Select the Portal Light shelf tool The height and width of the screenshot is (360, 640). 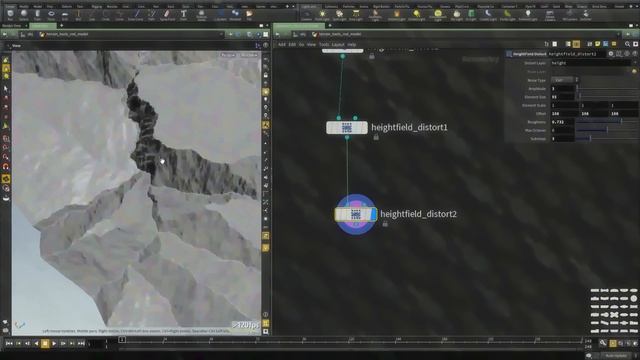[507, 15]
